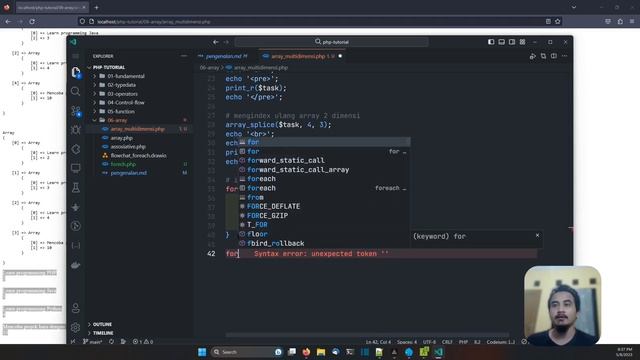
Task: Choose forward_static_call_array suggestion
Action: coord(324,170)
